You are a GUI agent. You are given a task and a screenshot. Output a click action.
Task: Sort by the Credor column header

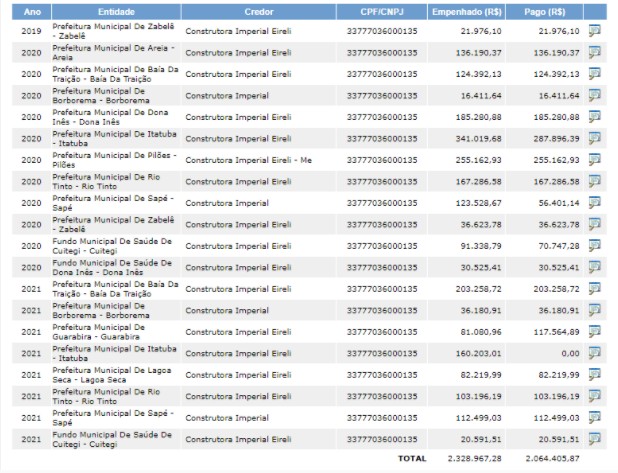point(259,12)
